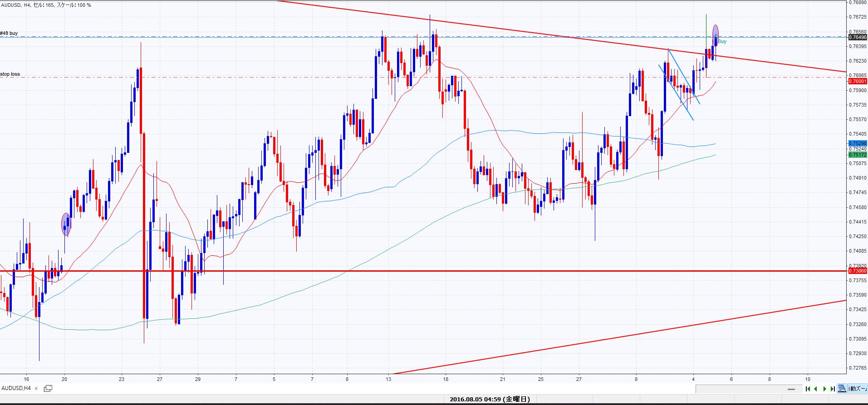Click the 0.73860 horizontal line price tag
The height and width of the screenshot is (405, 868).
point(857,271)
